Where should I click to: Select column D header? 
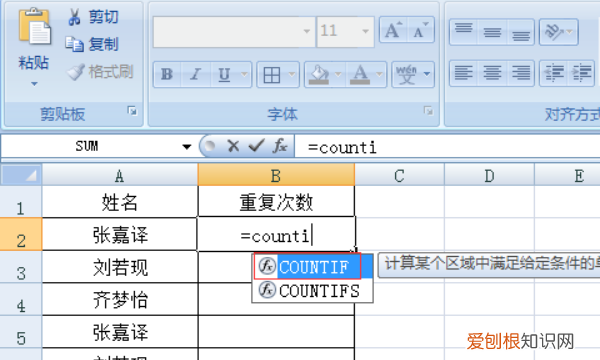coord(489,175)
